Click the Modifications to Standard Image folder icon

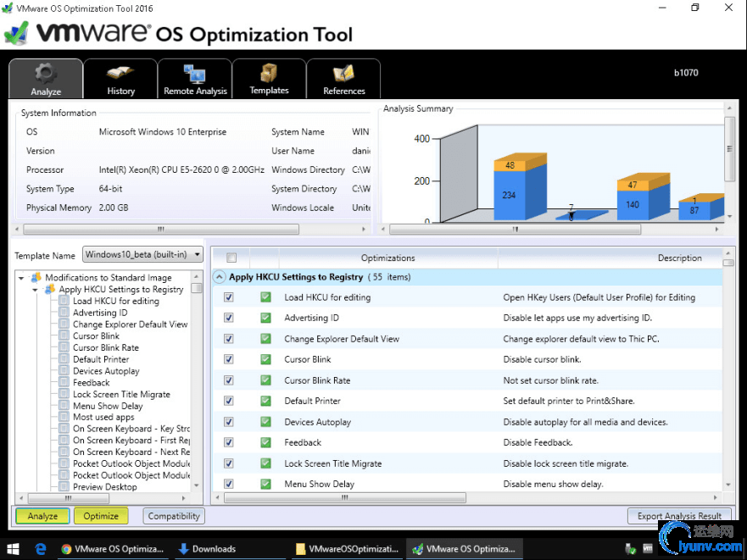pyautogui.click(x=36, y=277)
